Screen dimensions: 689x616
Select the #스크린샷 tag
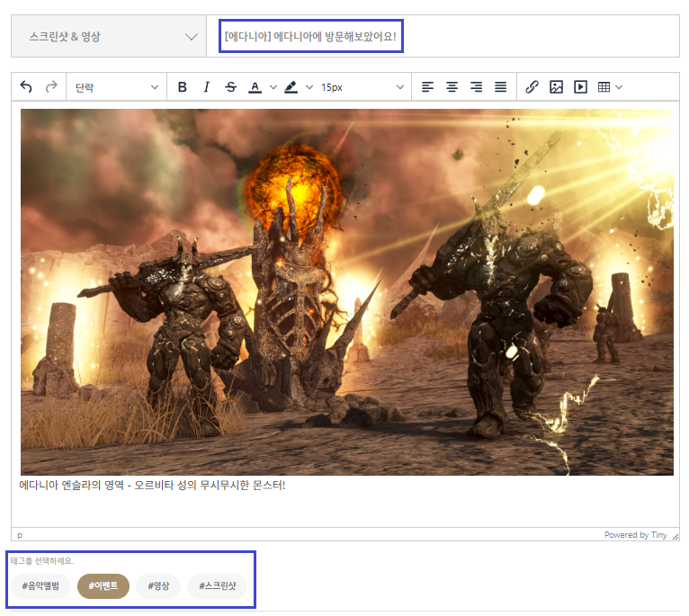(x=218, y=585)
